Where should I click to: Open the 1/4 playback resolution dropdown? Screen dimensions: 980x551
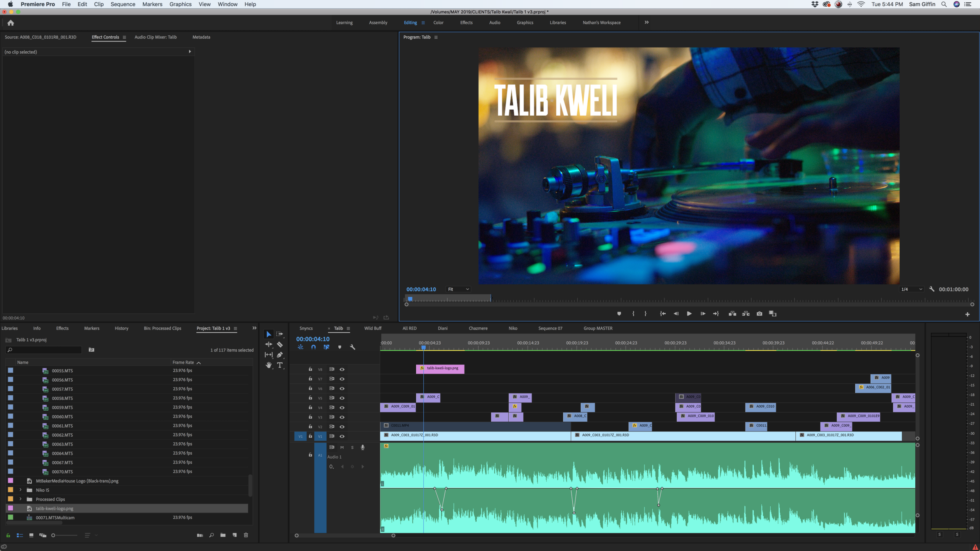coord(911,289)
